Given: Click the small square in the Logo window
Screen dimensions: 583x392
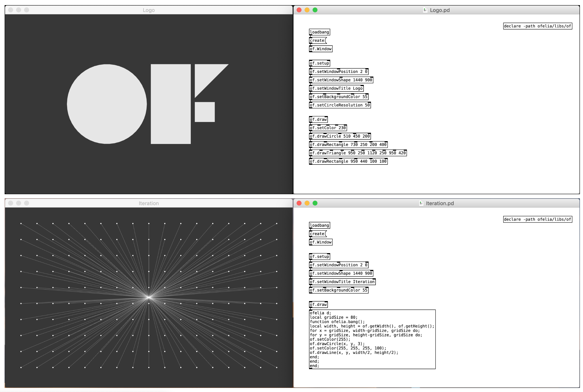Looking at the screenshot, I should [205, 112].
